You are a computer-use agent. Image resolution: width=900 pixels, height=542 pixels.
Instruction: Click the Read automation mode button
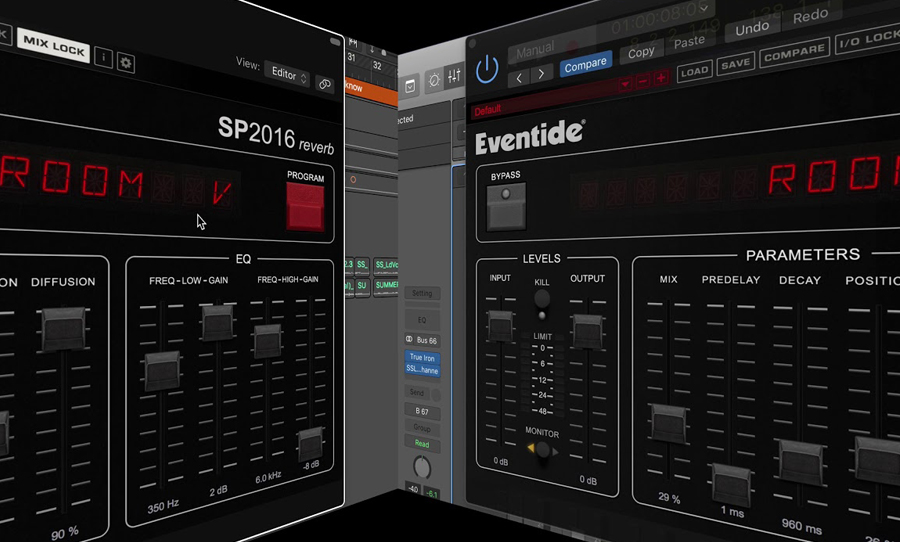[x=422, y=444]
